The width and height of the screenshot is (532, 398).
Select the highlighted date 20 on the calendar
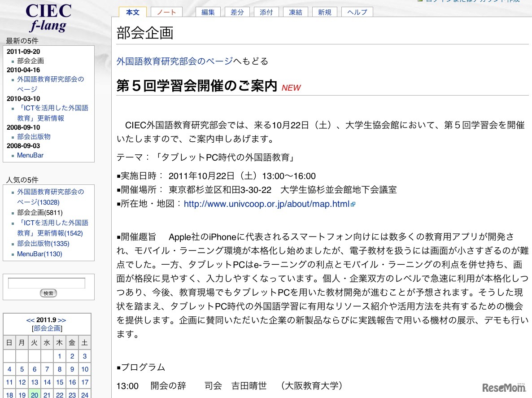tap(34, 395)
